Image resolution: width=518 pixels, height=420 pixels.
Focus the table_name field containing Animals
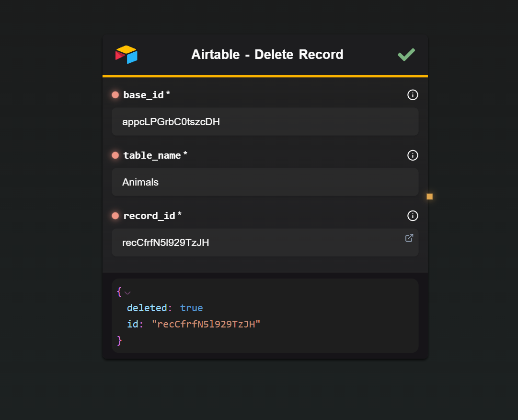click(x=265, y=182)
